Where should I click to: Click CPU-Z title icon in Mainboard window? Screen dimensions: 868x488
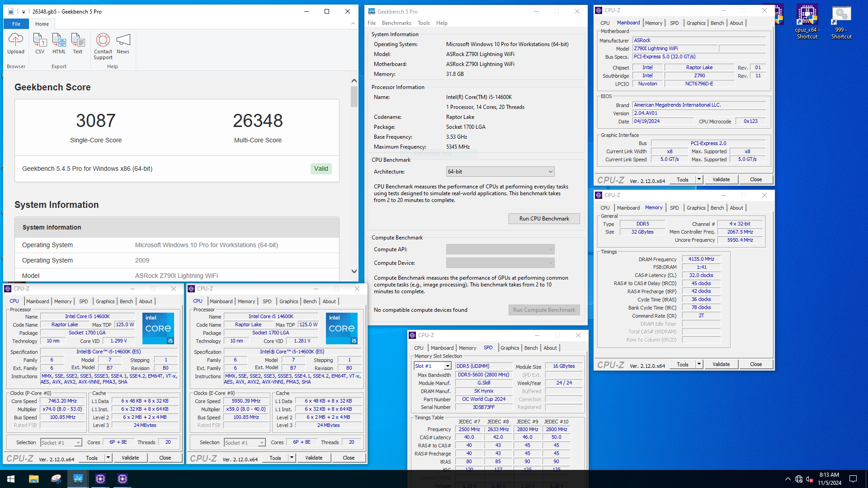click(599, 10)
